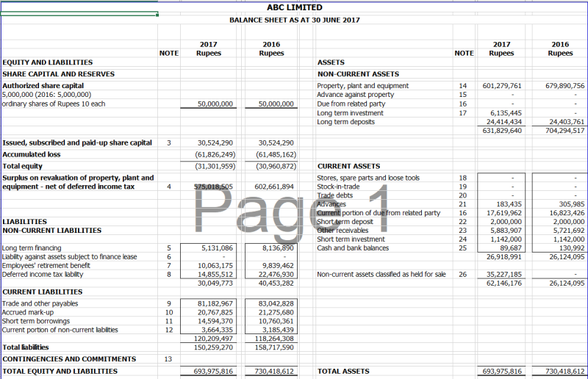588x379 pixels.
Task: Select the 2016 total equity and liabilities 730,418,612
Action: click(x=273, y=371)
